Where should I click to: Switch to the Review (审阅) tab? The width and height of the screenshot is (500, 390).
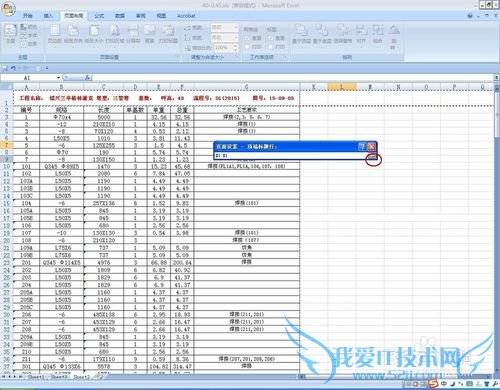(141, 16)
